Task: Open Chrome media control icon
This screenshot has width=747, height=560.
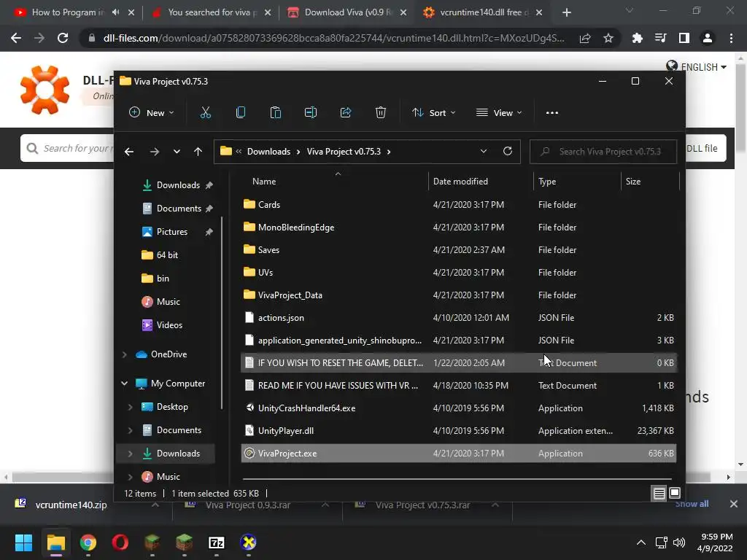Action: coord(661,38)
